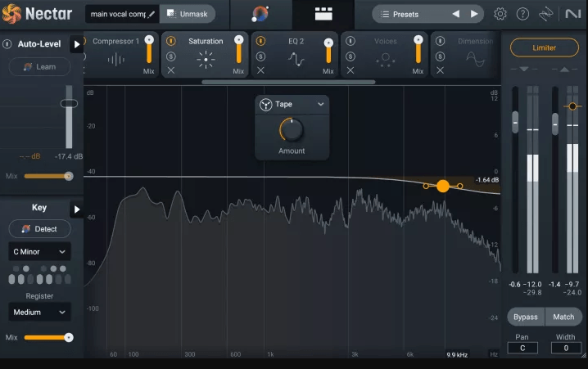Solo the EQ 2 module

[260, 56]
